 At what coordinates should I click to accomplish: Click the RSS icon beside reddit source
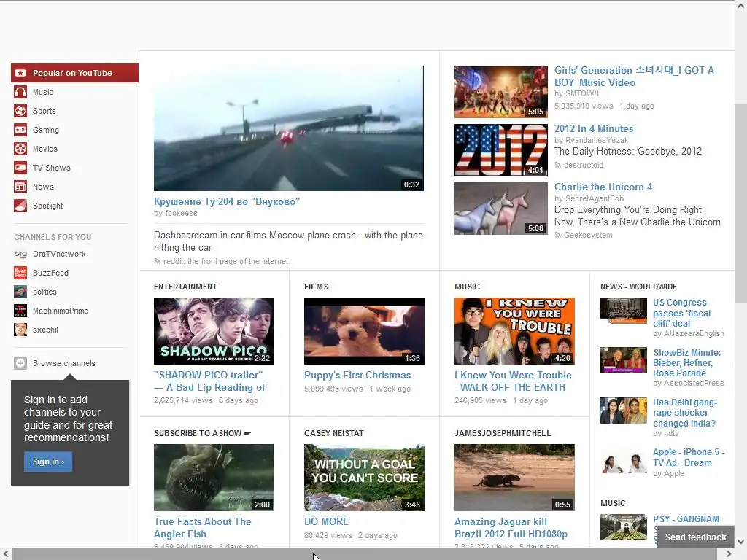coord(157,262)
